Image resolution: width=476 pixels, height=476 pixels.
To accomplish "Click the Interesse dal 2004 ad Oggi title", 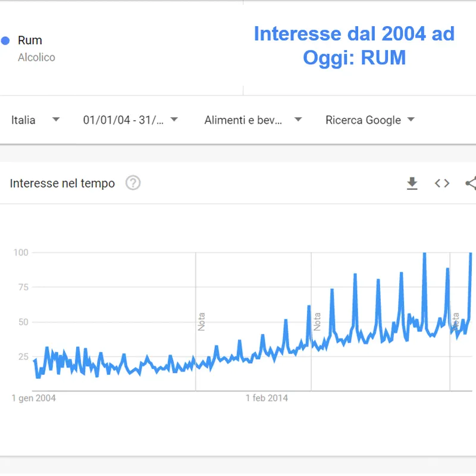I will click(x=354, y=45).
